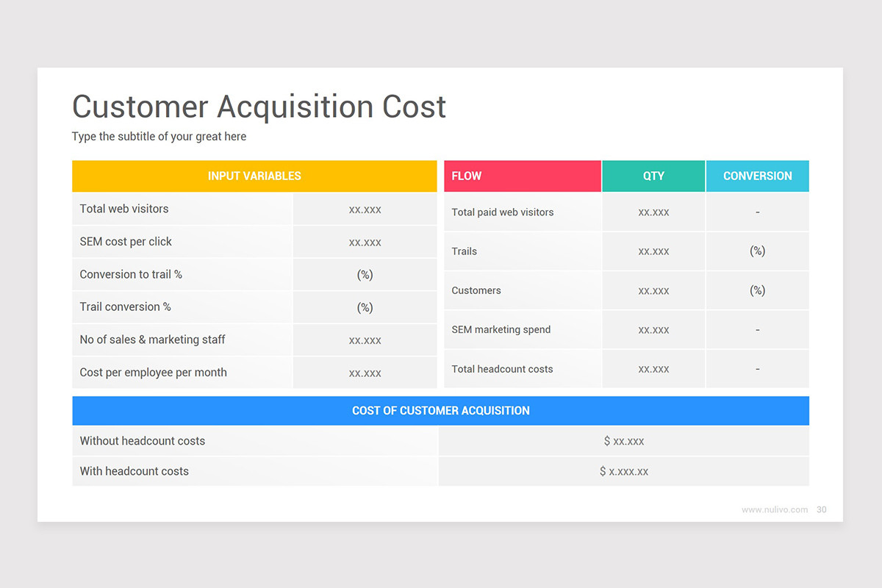This screenshot has width=882, height=588.
Task: Select the 'Customers' flow cell
Action: [x=523, y=290]
